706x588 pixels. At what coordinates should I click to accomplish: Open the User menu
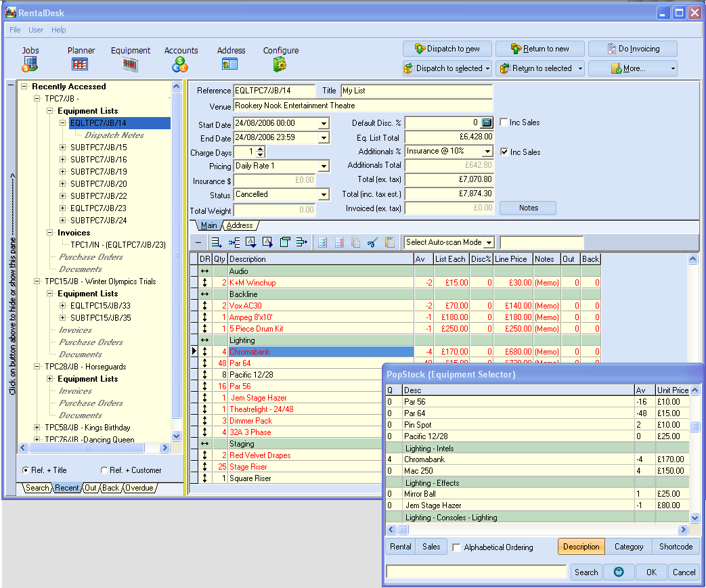36,30
